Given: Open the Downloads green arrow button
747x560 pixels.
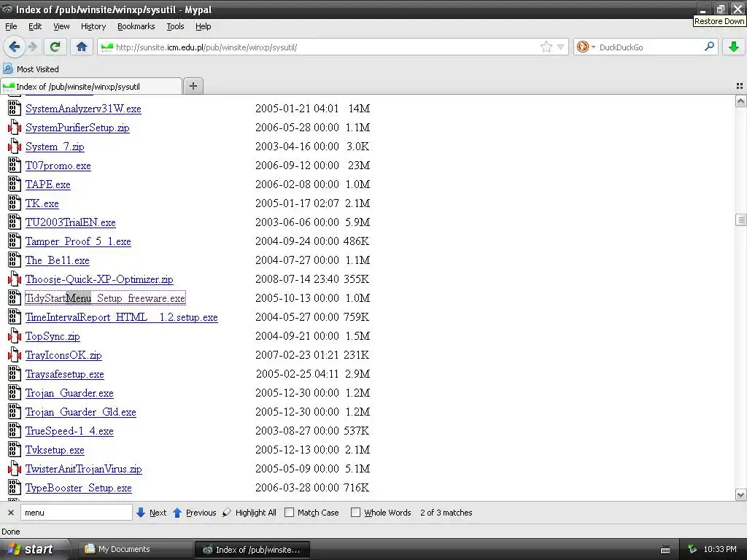Looking at the screenshot, I should pyautogui.click(x=734, y=47).
